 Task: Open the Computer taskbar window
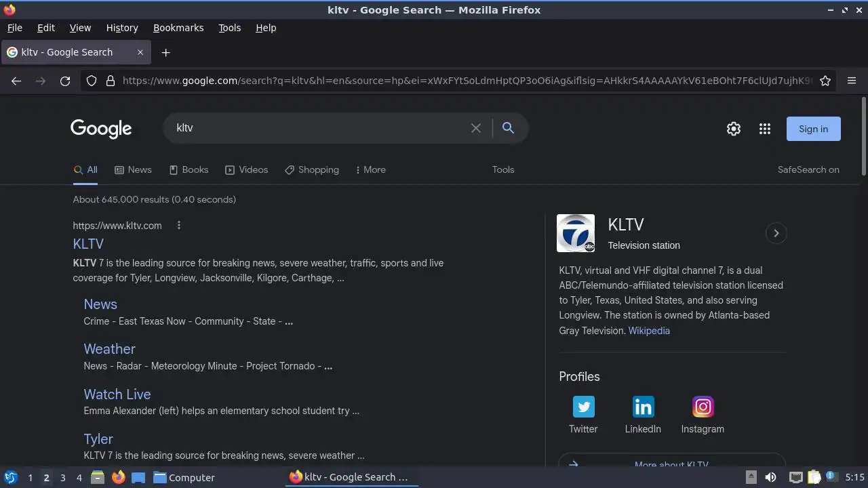pyautogui.click(x=184, y=477)
